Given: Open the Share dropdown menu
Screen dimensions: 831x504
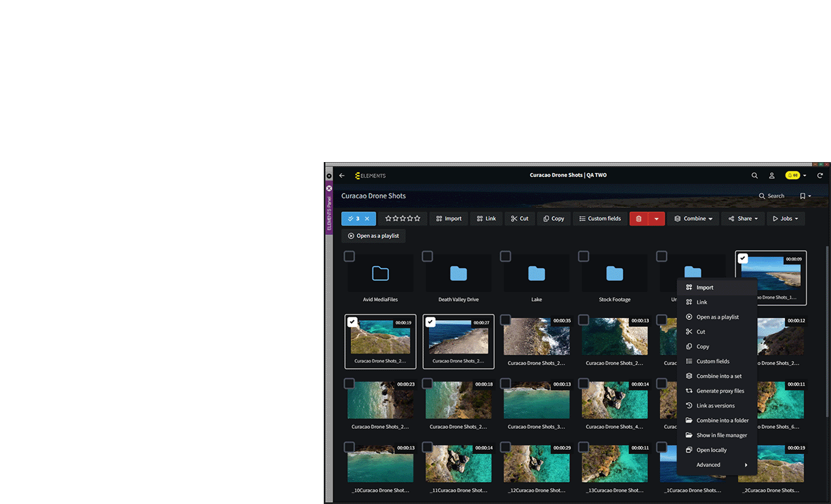Looking at the screenshot, I should (x=743, y=219).
